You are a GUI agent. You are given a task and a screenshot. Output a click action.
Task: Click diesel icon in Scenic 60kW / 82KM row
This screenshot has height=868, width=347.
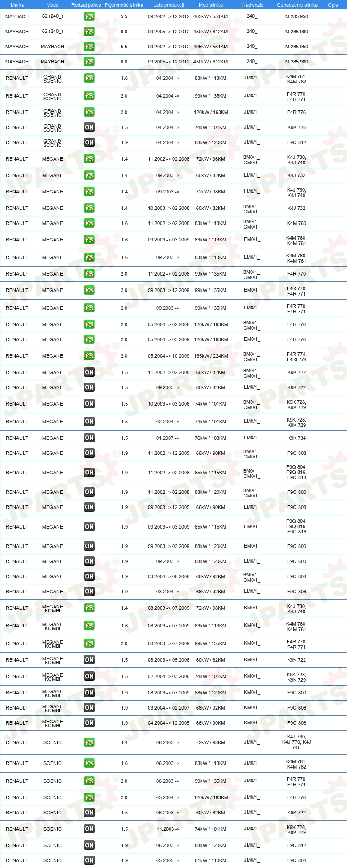89,813
